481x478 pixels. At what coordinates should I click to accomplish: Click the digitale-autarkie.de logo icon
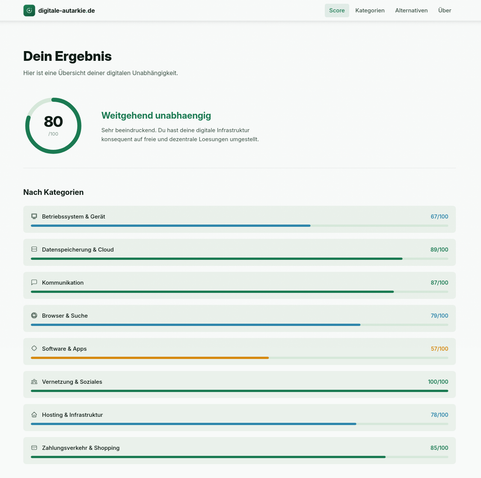point(29,11)
